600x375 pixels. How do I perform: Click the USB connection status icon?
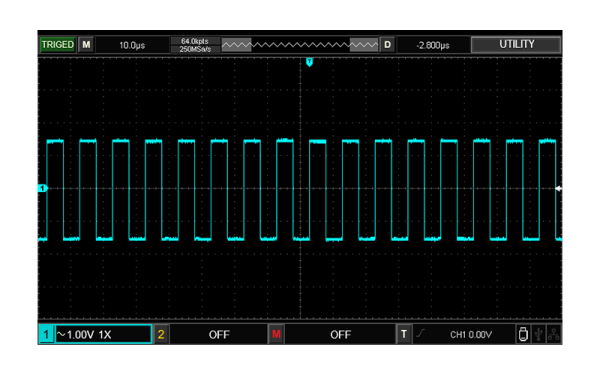538,334
